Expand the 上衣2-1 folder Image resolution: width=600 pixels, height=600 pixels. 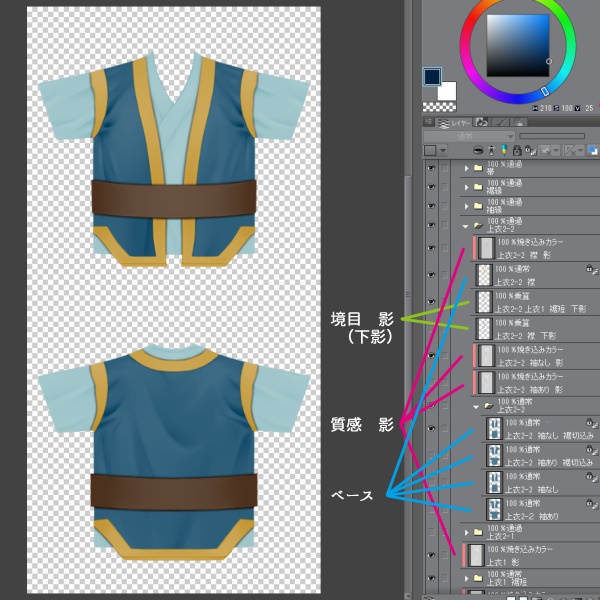pos(466,532)
